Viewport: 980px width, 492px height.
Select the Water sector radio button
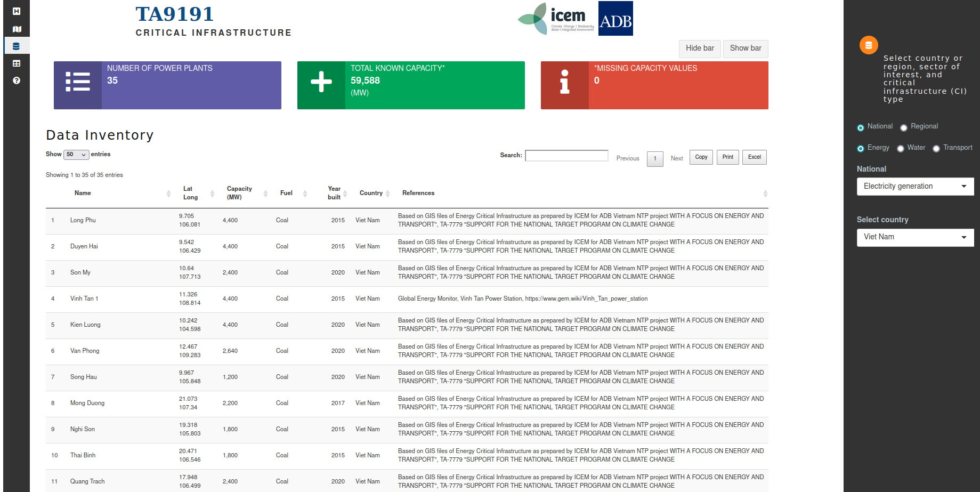(x=900, y=149)
